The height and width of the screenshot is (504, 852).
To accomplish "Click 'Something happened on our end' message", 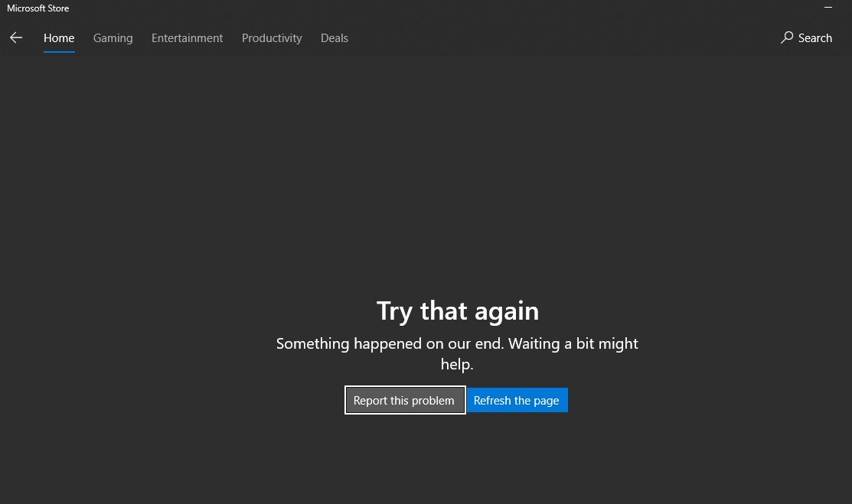I will point(457,353).
